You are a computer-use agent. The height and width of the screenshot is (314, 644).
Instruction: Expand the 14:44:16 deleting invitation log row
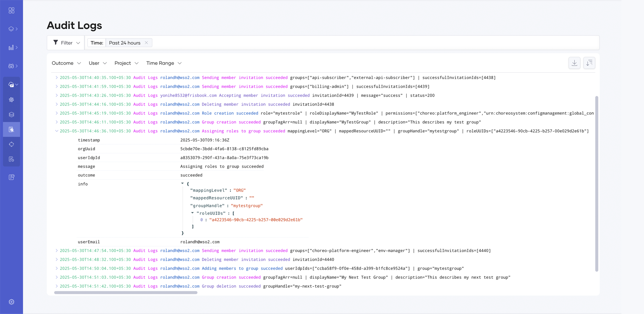coord(56,104)
